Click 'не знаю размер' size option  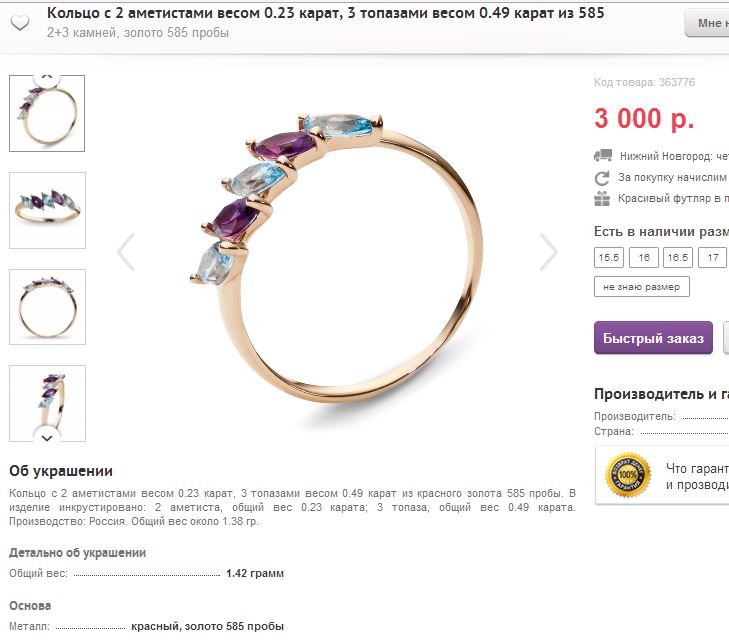642,287
